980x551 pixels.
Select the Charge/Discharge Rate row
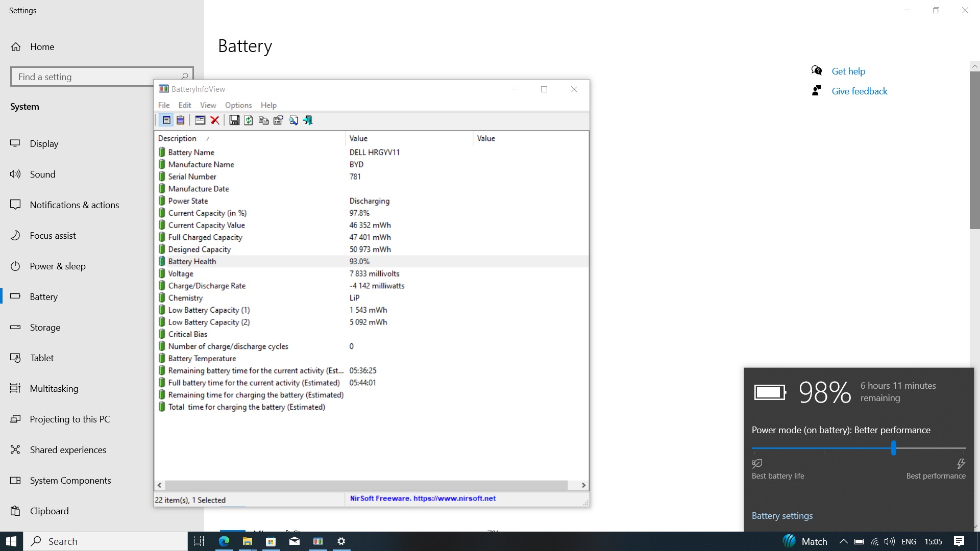click(372, 286)
